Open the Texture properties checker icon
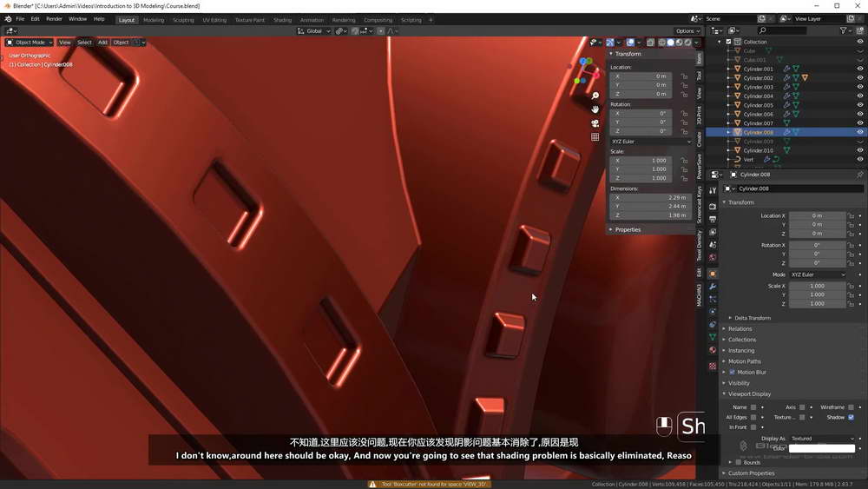 713,366
